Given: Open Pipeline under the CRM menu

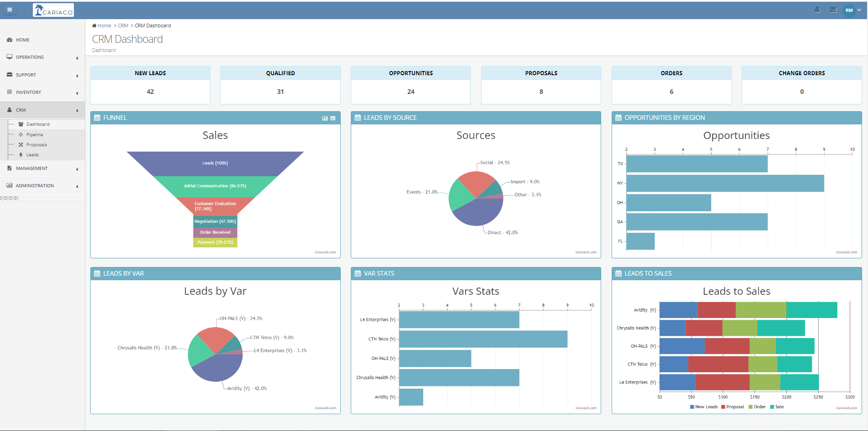Looking at the screenshot, I should click(x=35, y=135).
